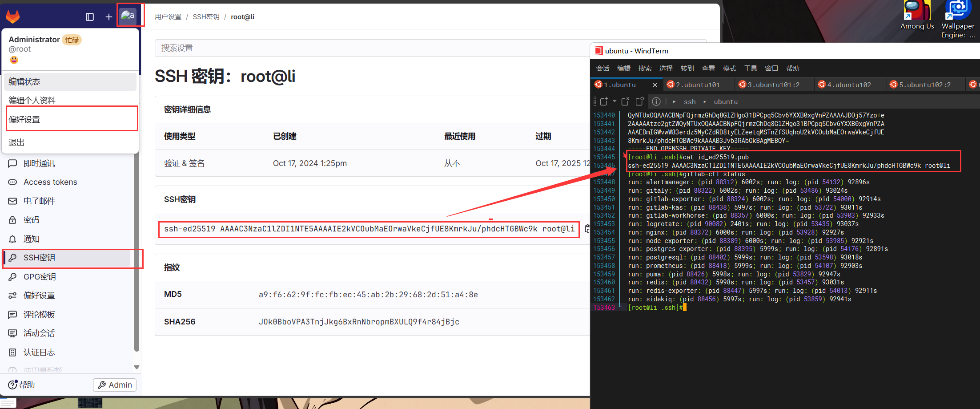The width and height of the screenshot is (980, 409).
Task: Select SSH密钥 in the sidebar
Action: [67, 258]
